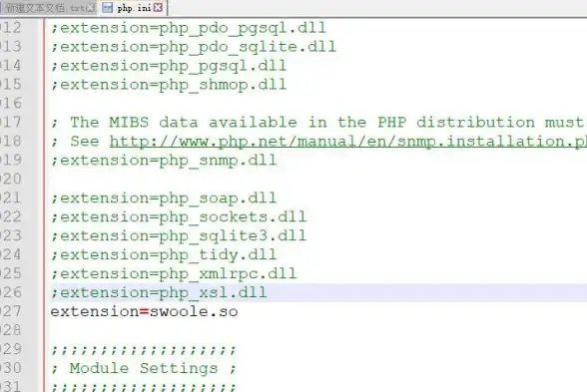Click the line ;extension=php_pdo_sqlite.dll
Viewport: 587px width, 392px height.
194,47
